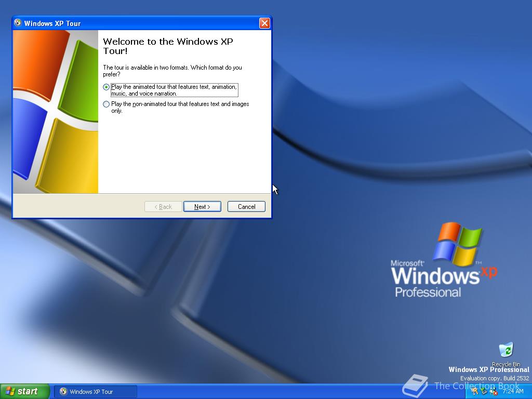This screenshot has height=399, width=532.
Task: Click the Cancel button in tour dialog
Action: (246, 207)
